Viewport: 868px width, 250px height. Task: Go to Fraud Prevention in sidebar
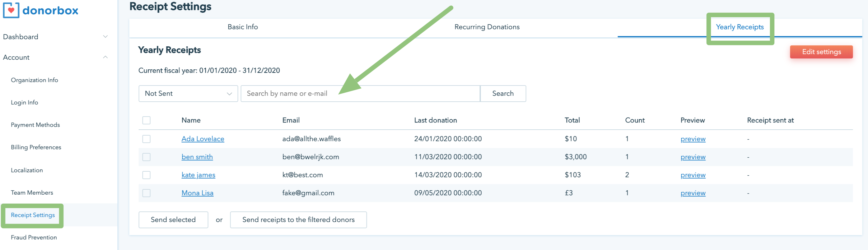click(x=34, y=238)
